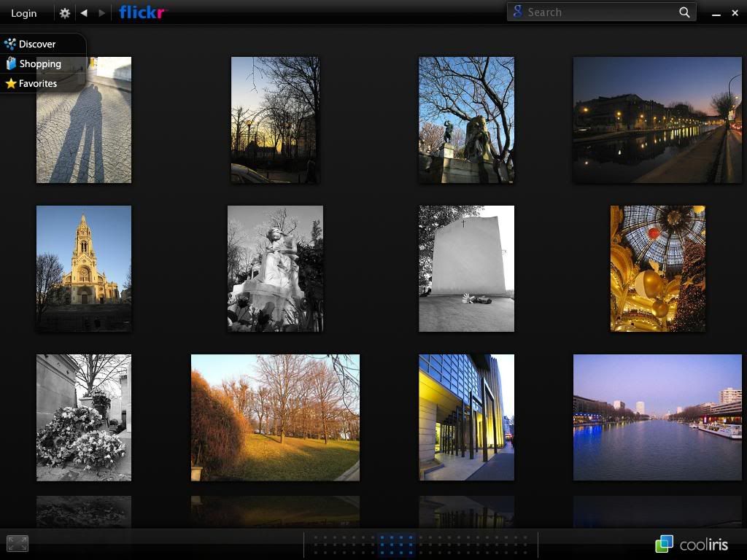
Task: Go back with the left arrow
Action: pyautogui.click(x=84, y=13)
